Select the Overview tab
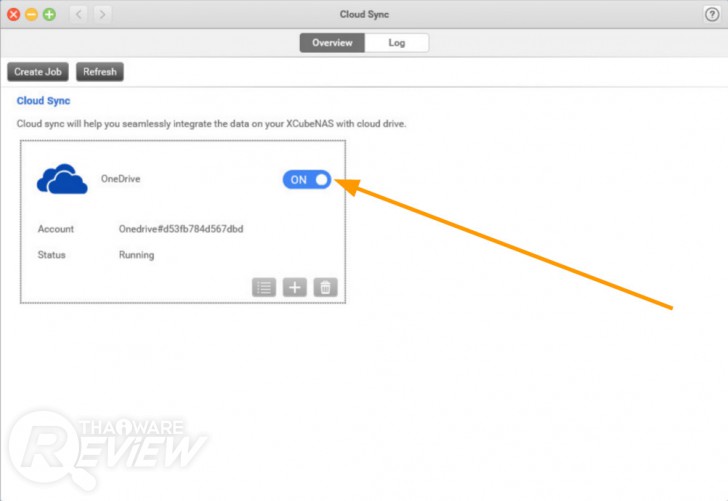The height and width of the screenshot is (501, 728). (x=332, y=43)
